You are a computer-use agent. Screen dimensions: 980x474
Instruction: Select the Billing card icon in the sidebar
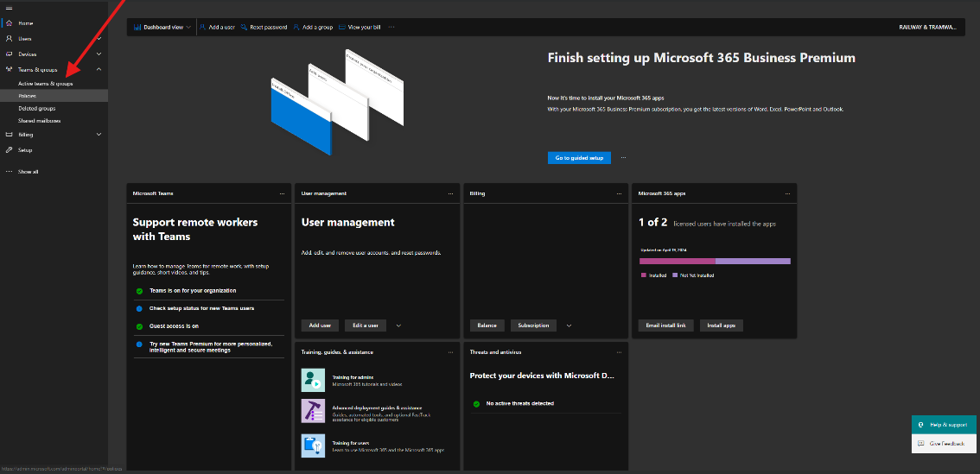[9, 135]
